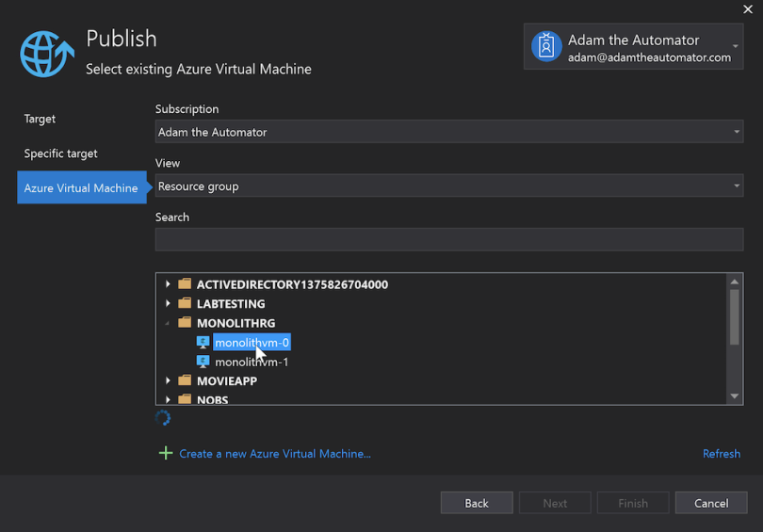Click the list scroll up arrow
The height and width of the screenshot is (532, 763).
click(735, 282)
